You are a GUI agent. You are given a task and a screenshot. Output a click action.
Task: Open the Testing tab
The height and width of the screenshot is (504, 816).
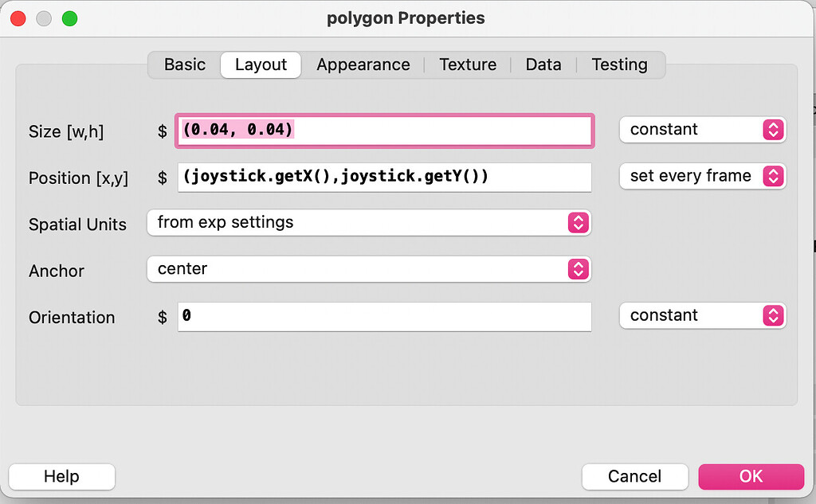click(x=620, y=64)
